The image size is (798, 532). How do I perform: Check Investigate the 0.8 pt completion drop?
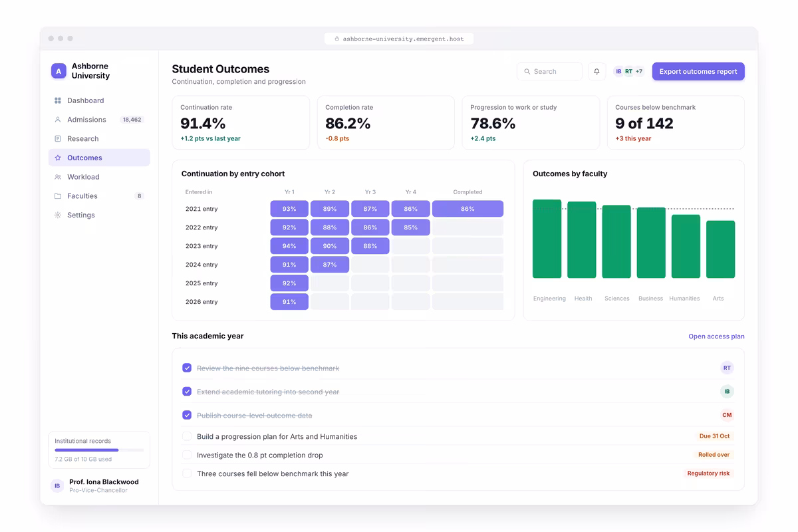coord(187,455)
